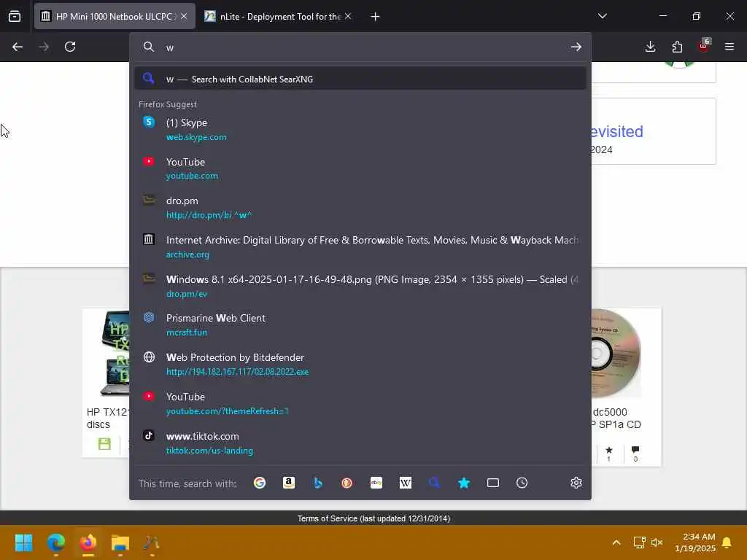Select 'Search with CollabNet SearXNG' suggestion
Screen dimensions: 747x560
tap(360, 79)
